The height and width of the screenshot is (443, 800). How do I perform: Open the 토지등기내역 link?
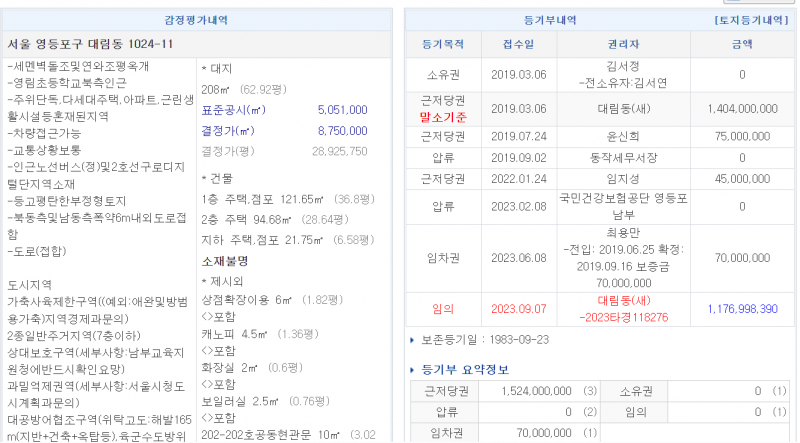753,19
